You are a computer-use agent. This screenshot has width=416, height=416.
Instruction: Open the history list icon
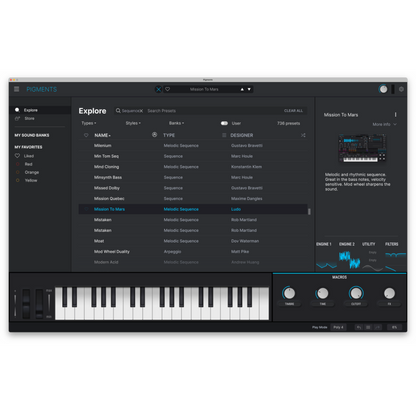pos(368,327)
